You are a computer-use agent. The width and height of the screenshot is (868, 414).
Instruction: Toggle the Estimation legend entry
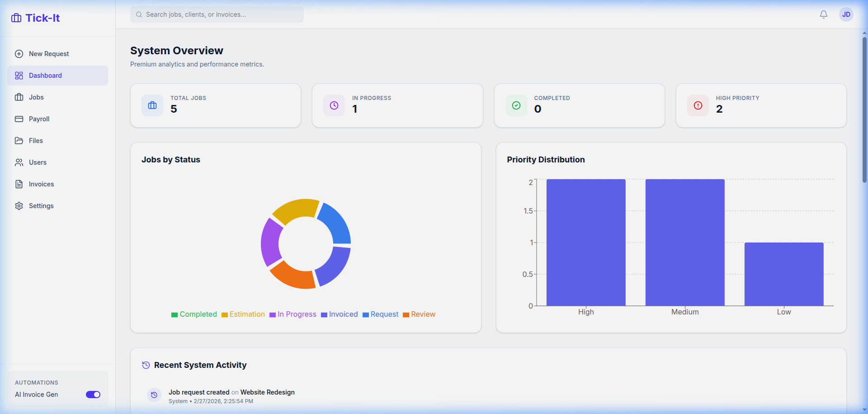pyautogui.click(x=246, y=314)
